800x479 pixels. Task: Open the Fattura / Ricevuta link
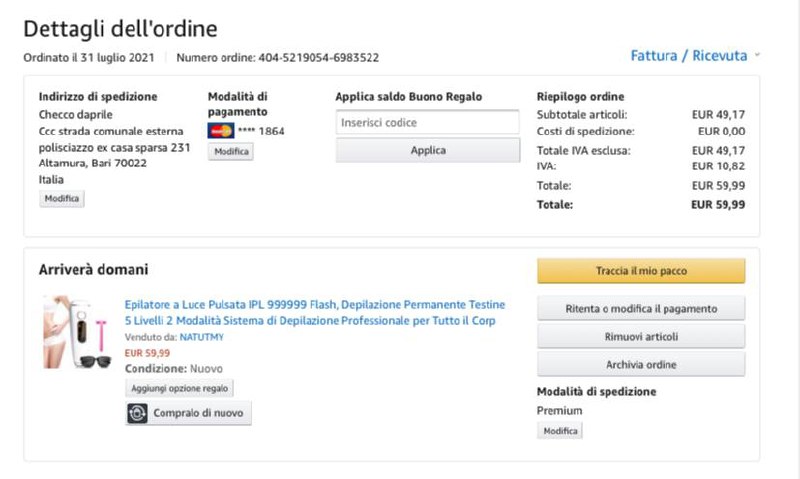coord(688,56)
